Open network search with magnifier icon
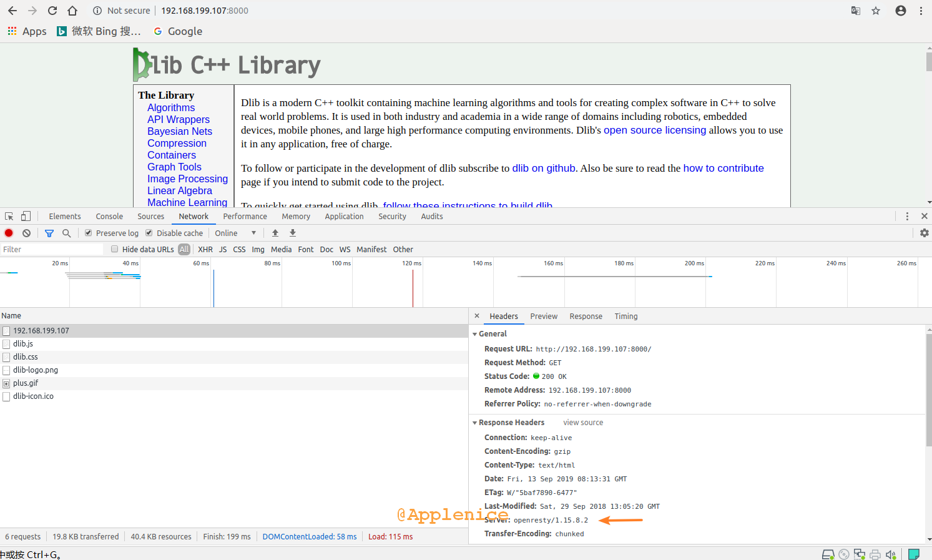The height and width of the screenshot is (560, 932). (x=66, y=233)
